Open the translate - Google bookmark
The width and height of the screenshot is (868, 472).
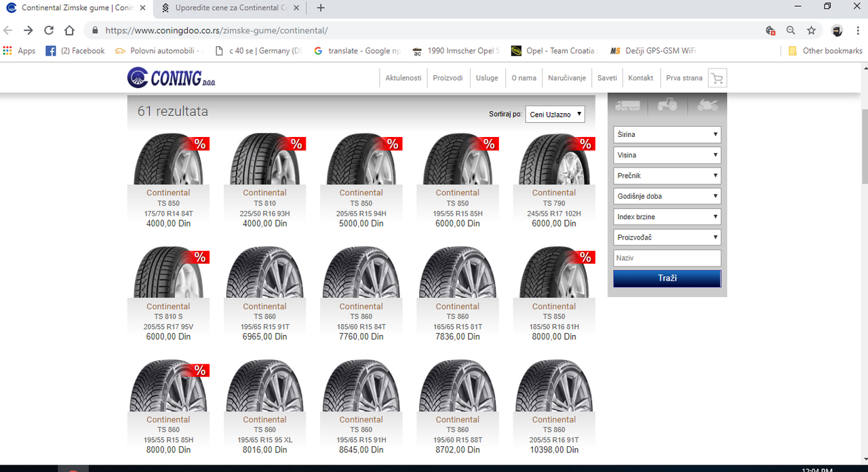tap(357, 51)
